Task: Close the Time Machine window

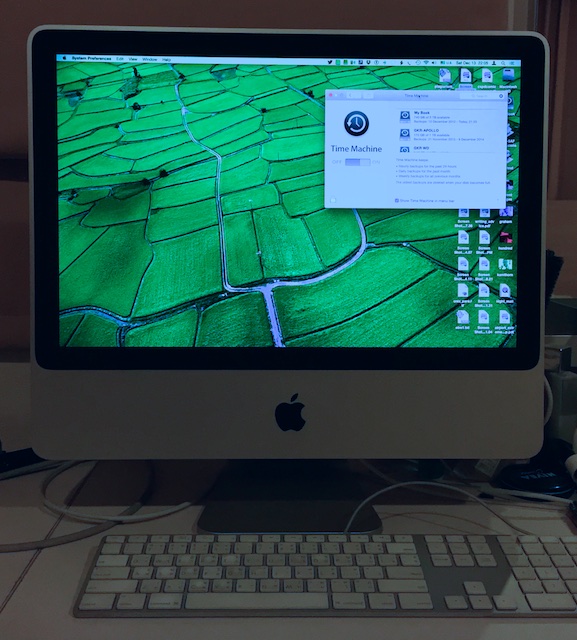Action: pos(331,95)
